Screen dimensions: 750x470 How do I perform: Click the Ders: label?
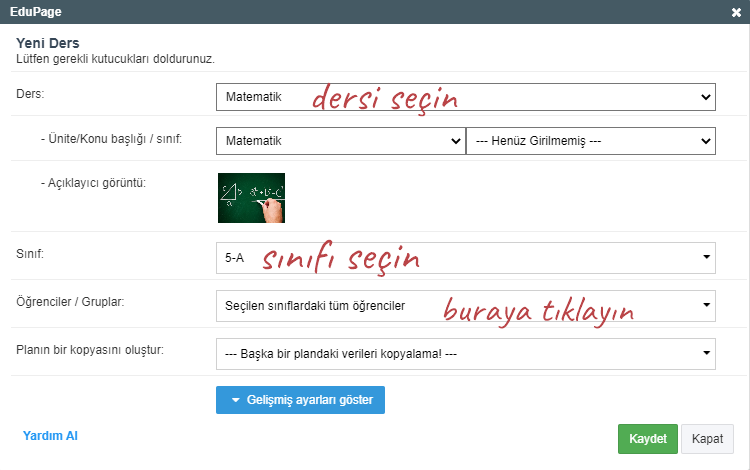[30, 94]
